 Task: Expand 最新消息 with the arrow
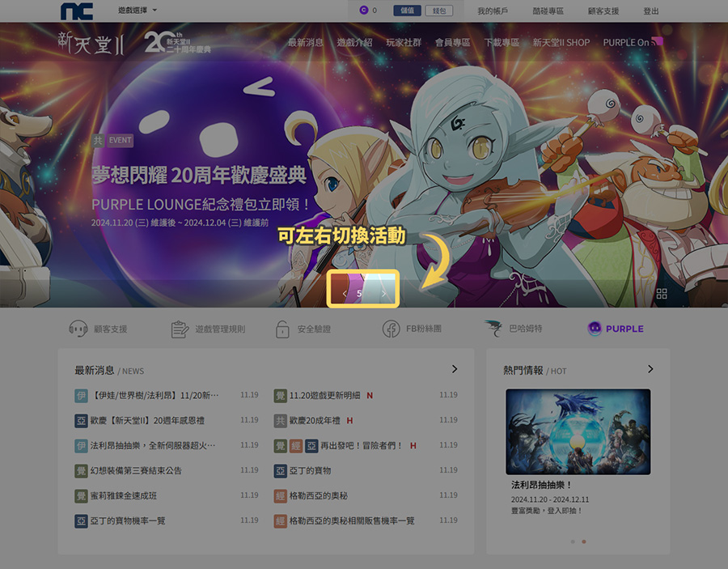coord(455,369)
